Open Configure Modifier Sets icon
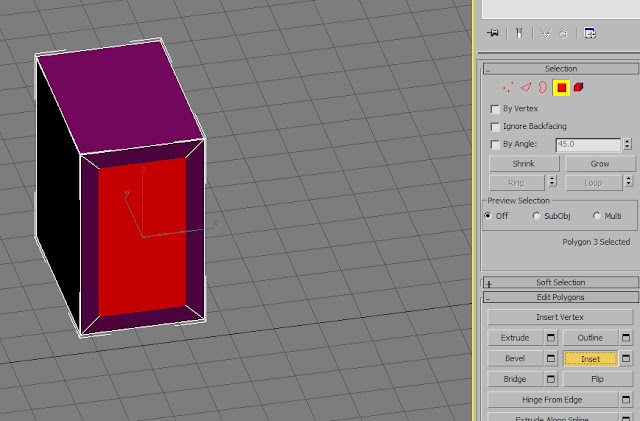Viewport: 640px width, 421px height. point(590,33)
